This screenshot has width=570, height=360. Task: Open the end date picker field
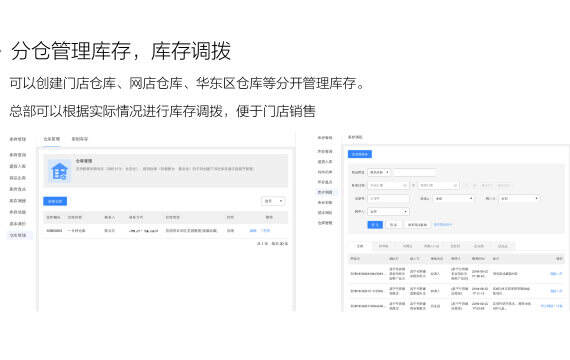click(x=438, y=185)
